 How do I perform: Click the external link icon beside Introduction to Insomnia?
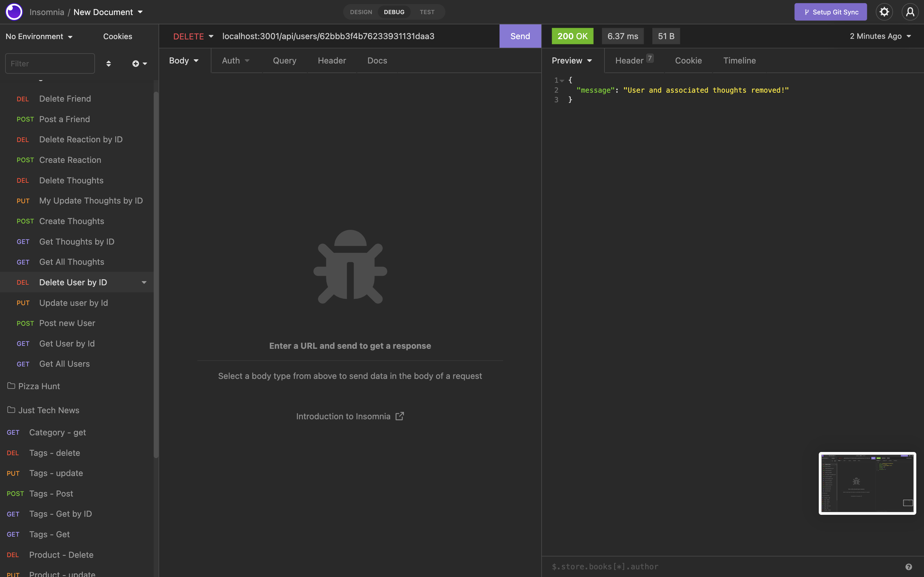click(x=399, y=416)
